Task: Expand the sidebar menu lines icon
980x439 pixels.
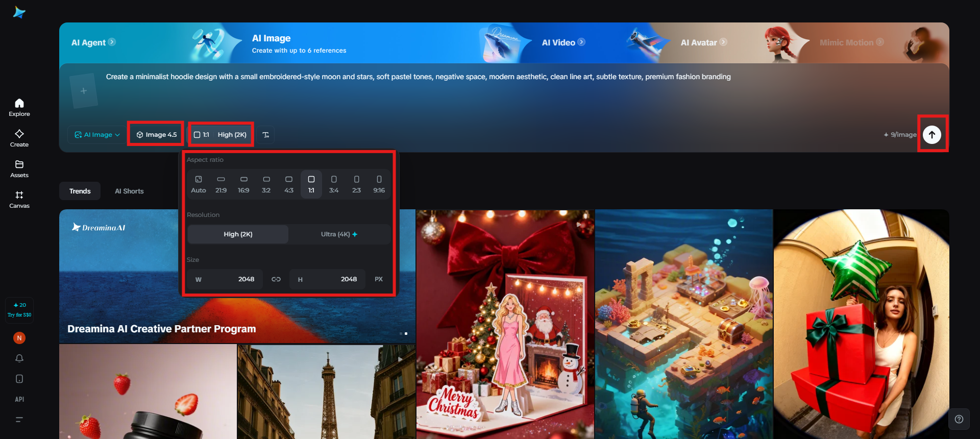Action: (19, 420)
